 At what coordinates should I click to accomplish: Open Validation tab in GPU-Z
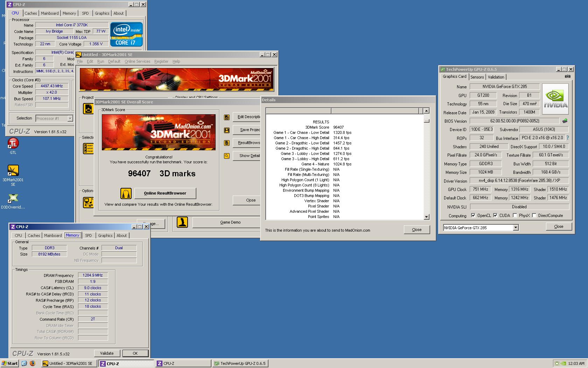[496, 77]
